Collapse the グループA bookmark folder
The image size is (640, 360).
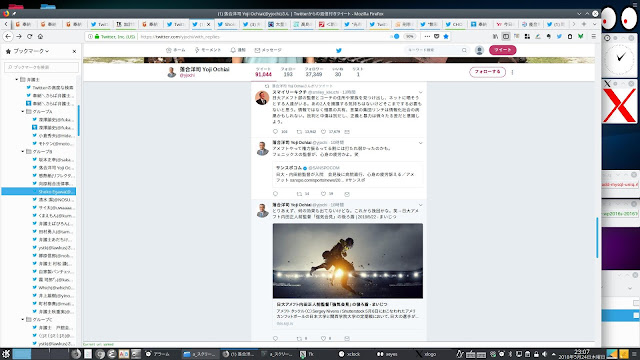tap(23, 111)
